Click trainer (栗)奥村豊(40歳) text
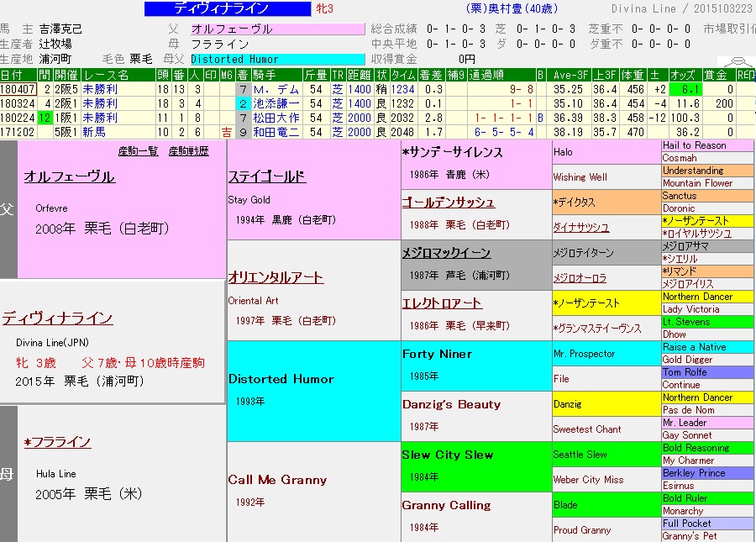The width and height of the screenshot is (756, 542). pyautogui.click(x=511, y=8)
